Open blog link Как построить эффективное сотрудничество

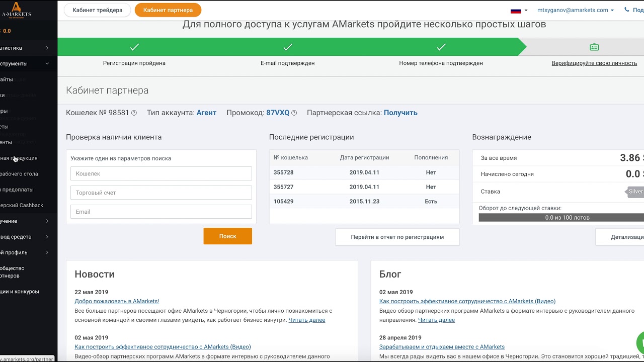point(467,301)
